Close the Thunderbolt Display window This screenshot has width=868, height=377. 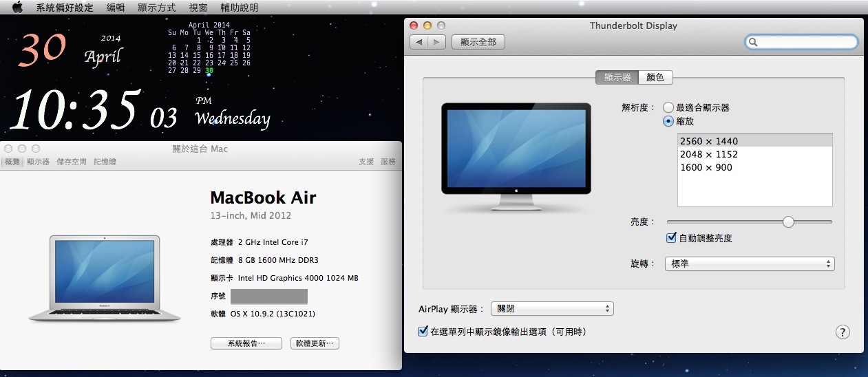414,25
